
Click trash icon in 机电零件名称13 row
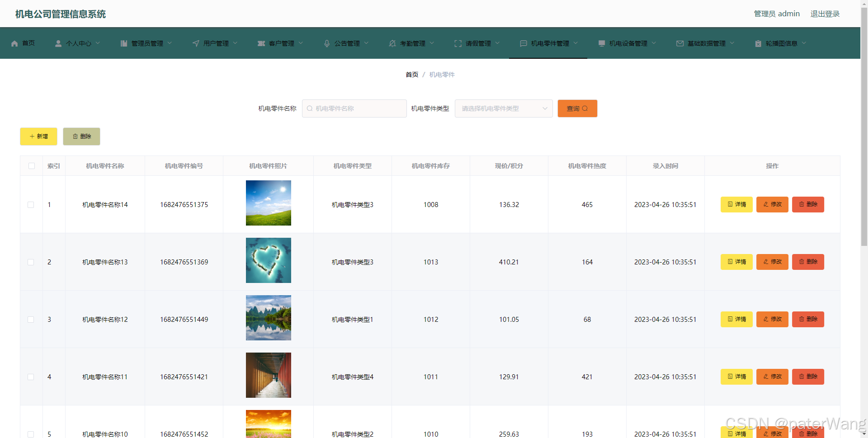(x=802, y=262)
